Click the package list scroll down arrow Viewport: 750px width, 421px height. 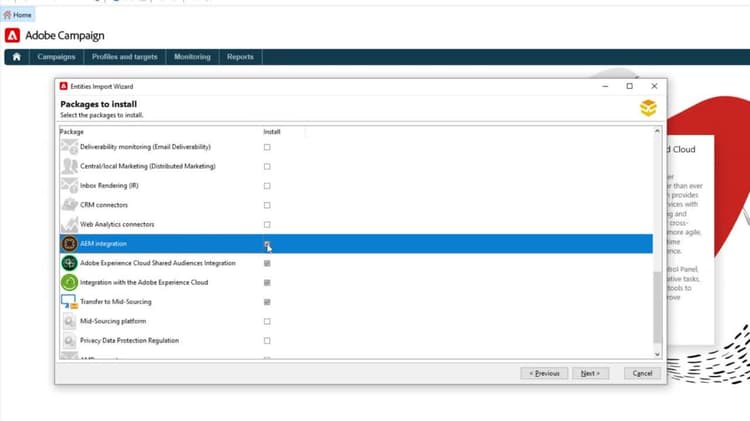[x=657, y=355]
